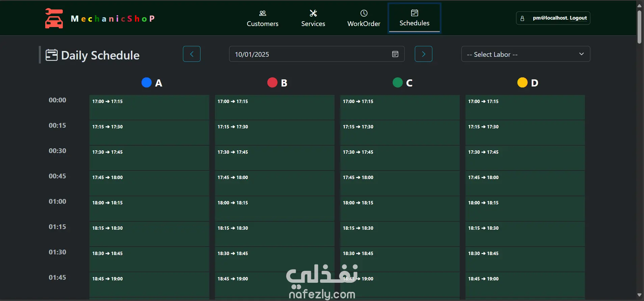The image size is (644, 301).
Task: Select column C slot 18:30 → 18:45
Action: (x=400, y=259)
